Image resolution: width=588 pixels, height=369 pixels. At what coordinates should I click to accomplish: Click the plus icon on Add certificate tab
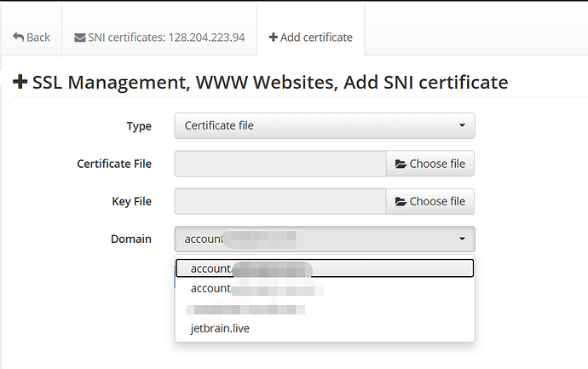[x=274, y=37]
